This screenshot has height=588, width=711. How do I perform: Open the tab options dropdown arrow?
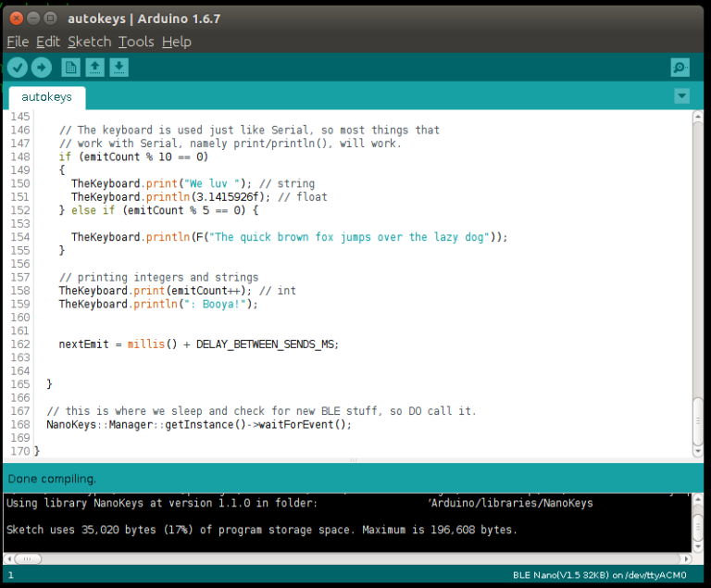click(682, 96)
